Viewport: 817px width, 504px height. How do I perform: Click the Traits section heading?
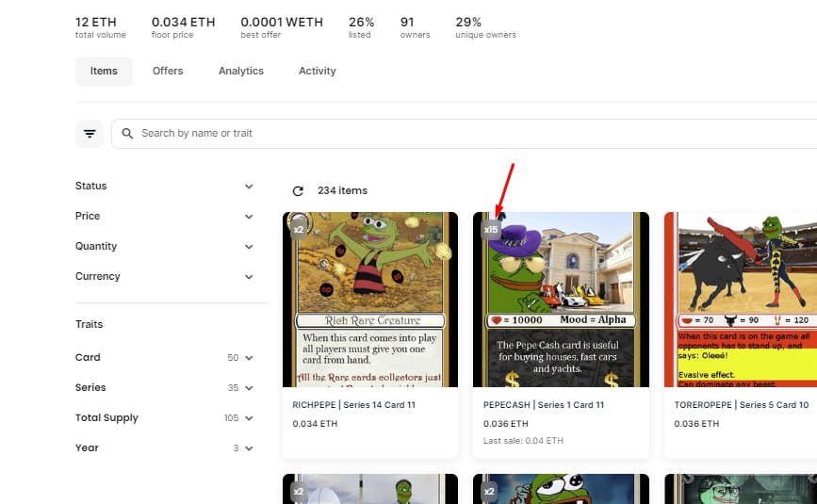pos(90,324)
